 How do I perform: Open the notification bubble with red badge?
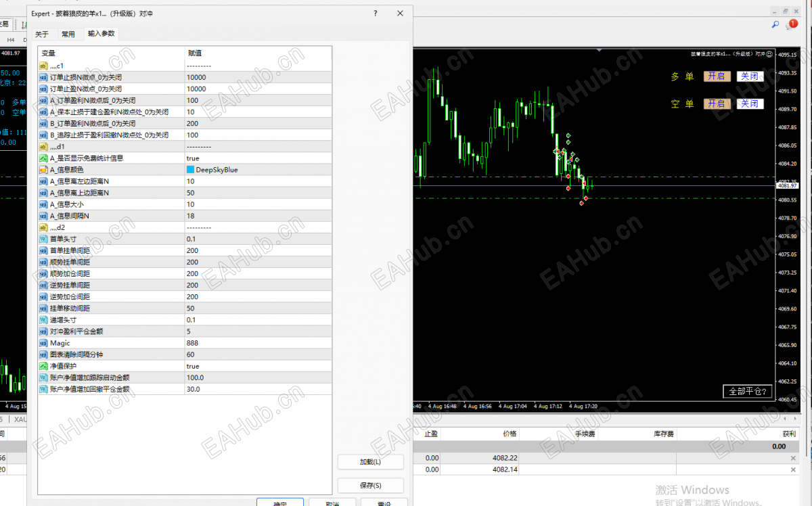pyautogui.click(x=791, y=24)
